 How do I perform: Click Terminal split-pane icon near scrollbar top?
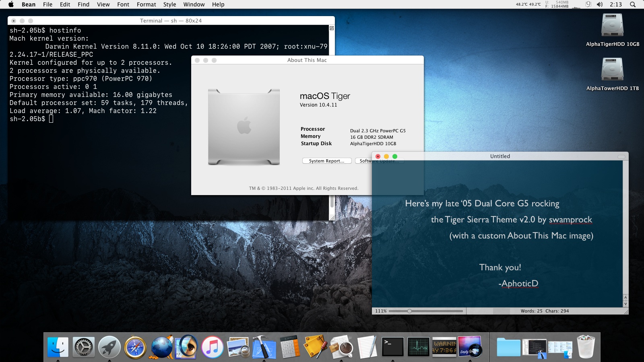332,28
